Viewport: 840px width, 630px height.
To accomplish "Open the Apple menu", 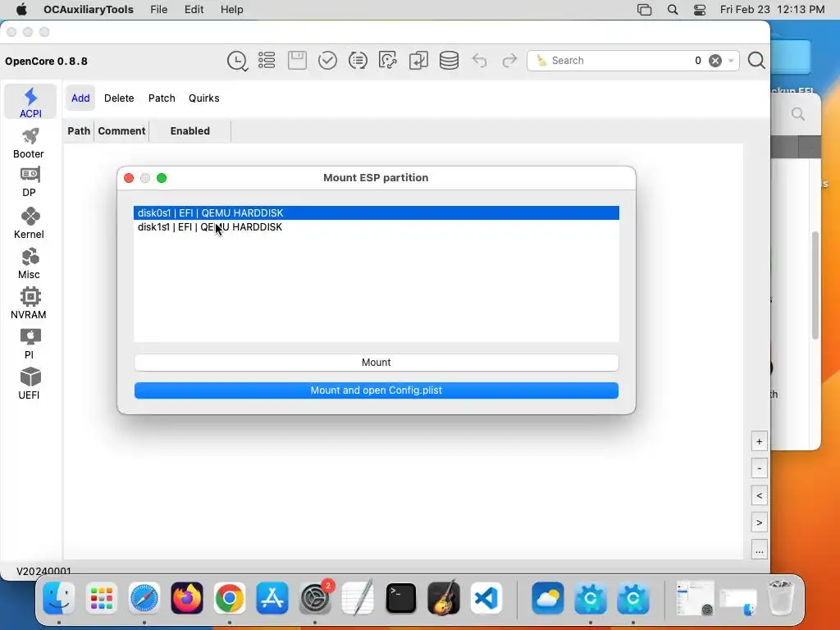I will pos(21,10).
